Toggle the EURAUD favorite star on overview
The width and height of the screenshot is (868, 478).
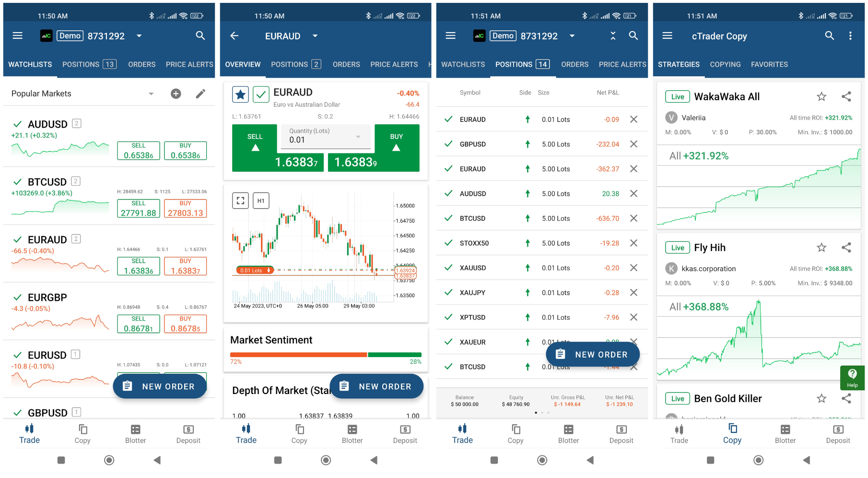click(241, 95)
